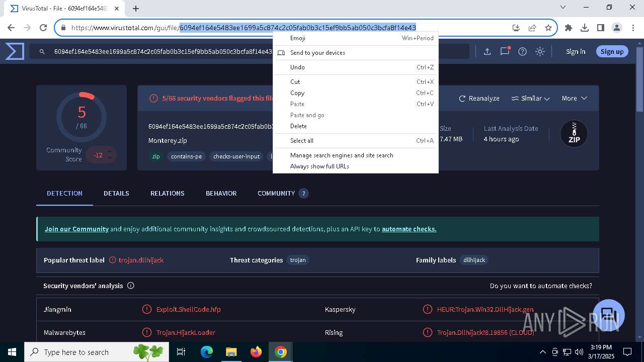
Task: Open Windows Start menu
Action: (x=12, y=352)
